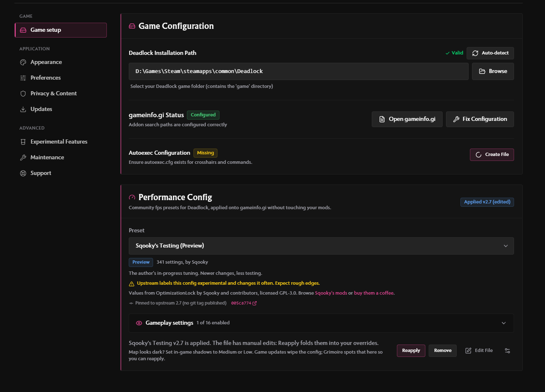Click the gameinfo.gi Status label

pos(156,115)
